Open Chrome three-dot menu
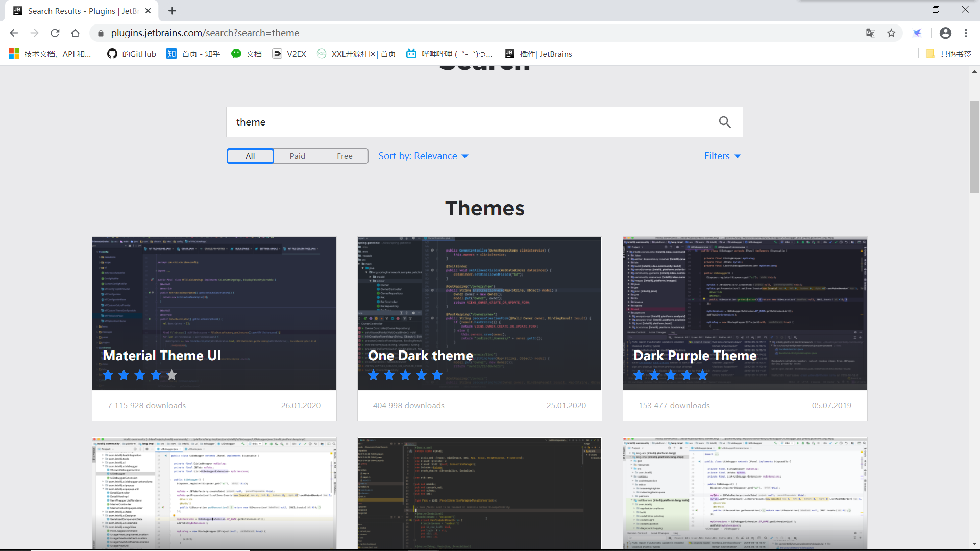This screenshot has width=980, height=551. pyautogui.click(x=966, y=33)
